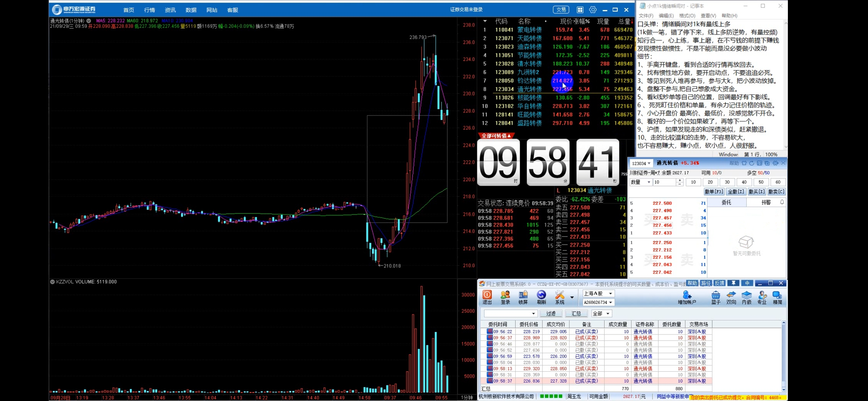Select the preset quantity 30 button
Screen dimensions: 868x401
(727, 182)
